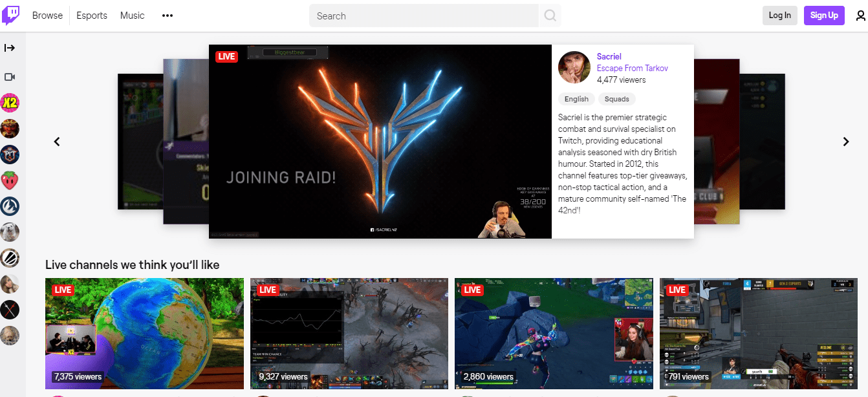
Task: Open the strawberry channel avatar
Action: point(10,180)
